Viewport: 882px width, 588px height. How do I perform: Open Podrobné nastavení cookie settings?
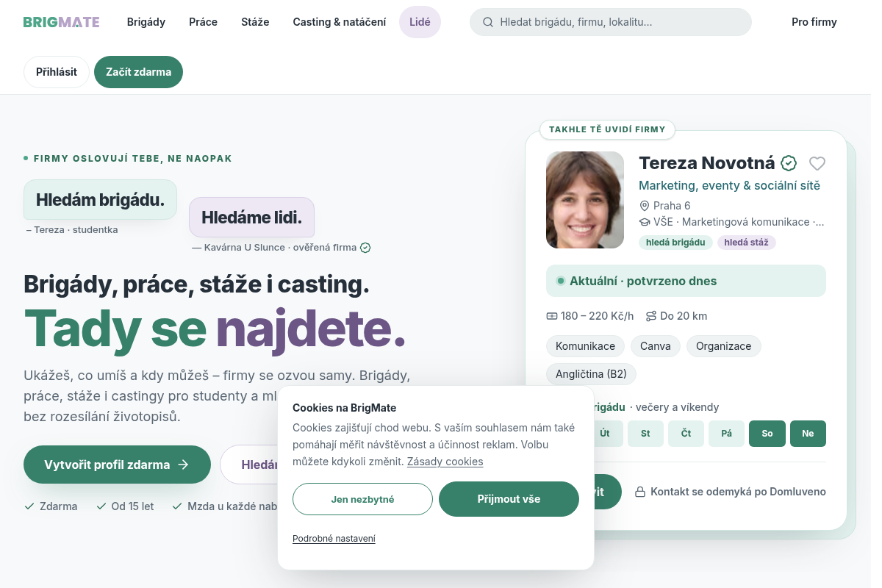coord(334,539)
